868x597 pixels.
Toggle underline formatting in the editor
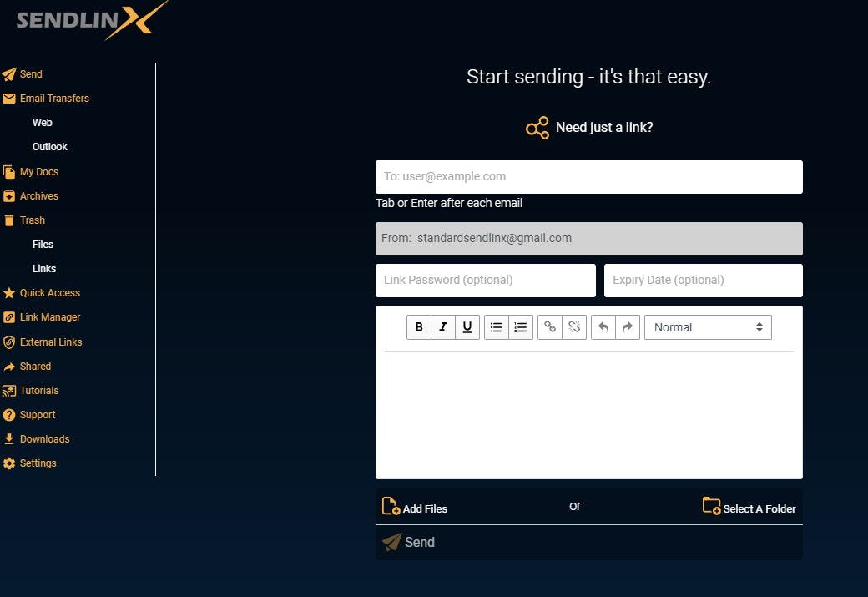(467, 326)
